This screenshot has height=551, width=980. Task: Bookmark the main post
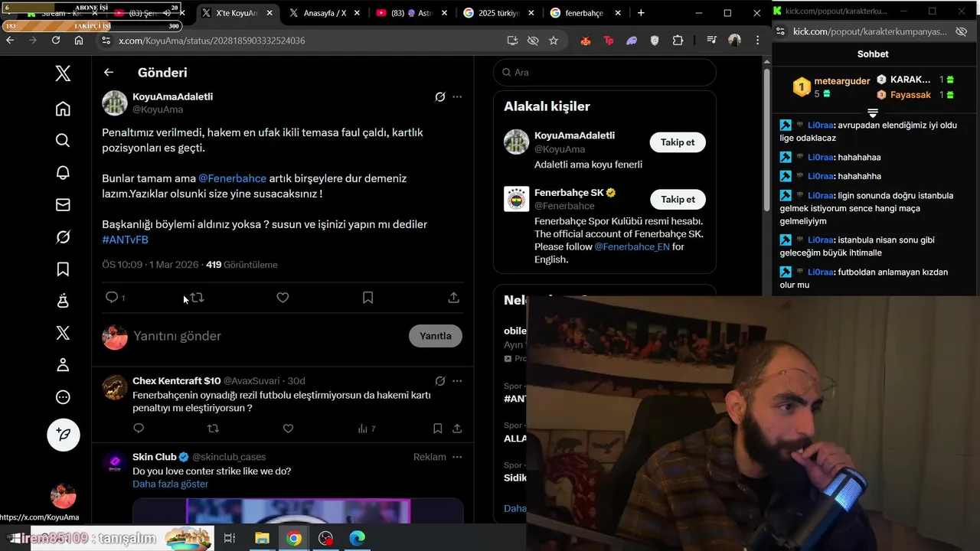click(x=367, y=297)
